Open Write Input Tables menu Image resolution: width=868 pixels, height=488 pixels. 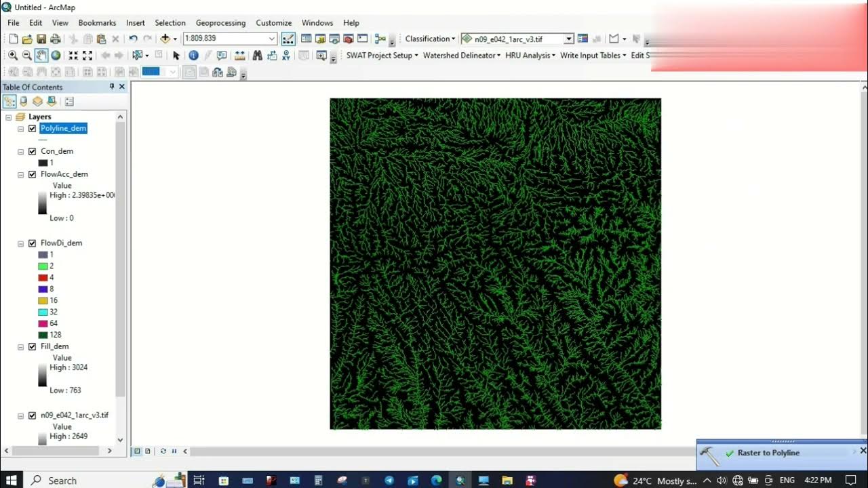pos(593,56)
